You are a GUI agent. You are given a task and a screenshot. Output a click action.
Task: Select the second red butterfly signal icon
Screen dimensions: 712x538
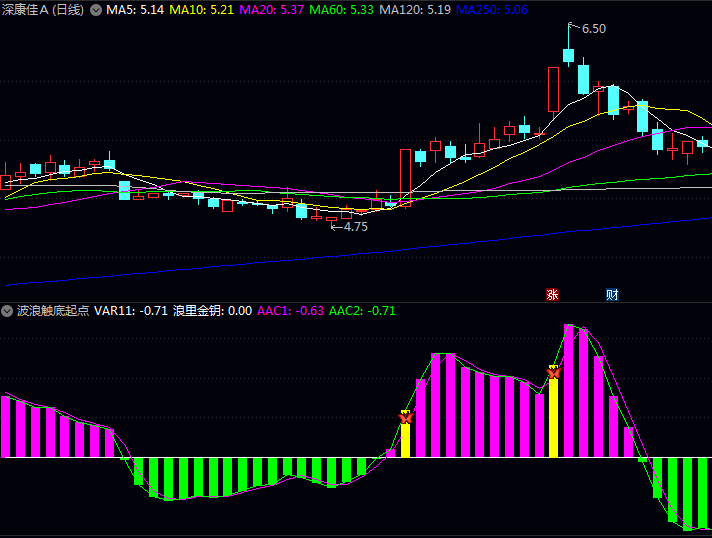(554, 372)
